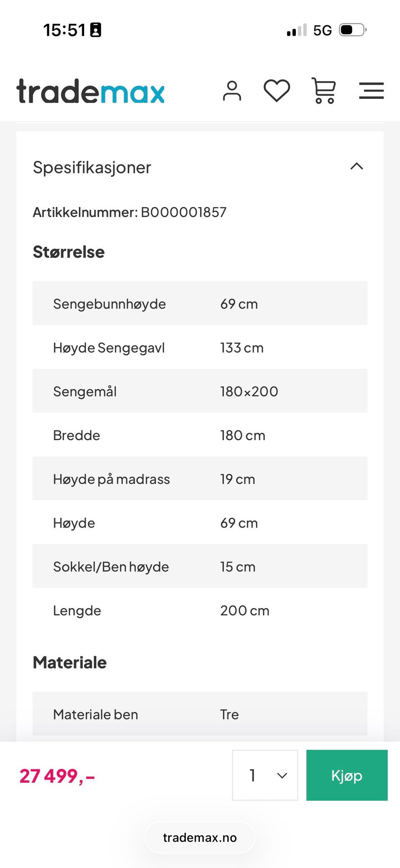The image size is (400, 868).
Task: Open the shopping cart icon
Action: (324, 91)
